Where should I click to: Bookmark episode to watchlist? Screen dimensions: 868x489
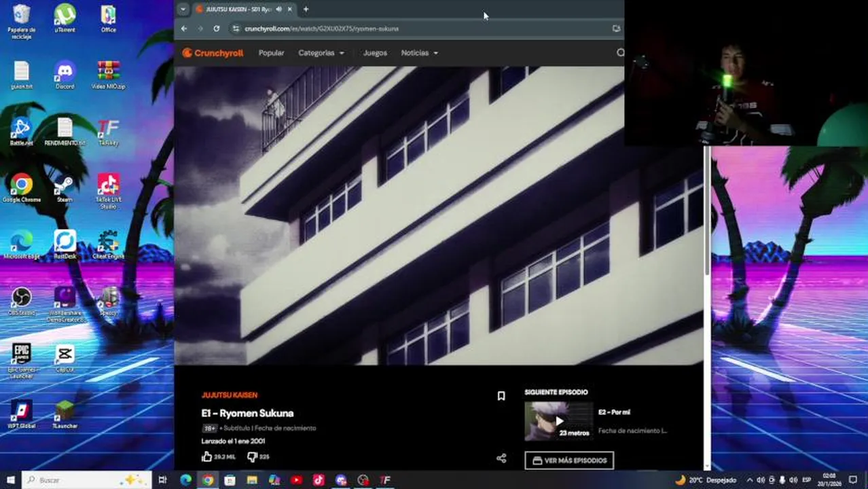(x=501, y=396)
